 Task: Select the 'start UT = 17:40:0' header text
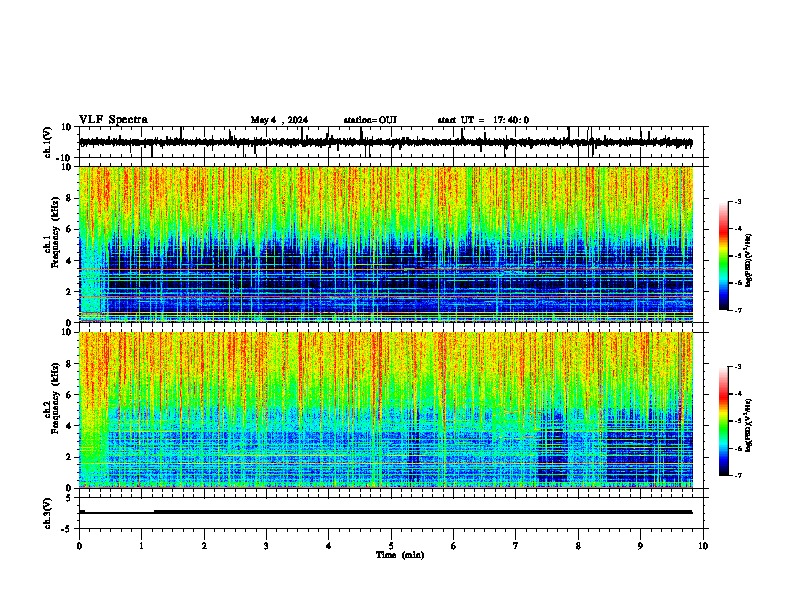[x=483, y=120]
